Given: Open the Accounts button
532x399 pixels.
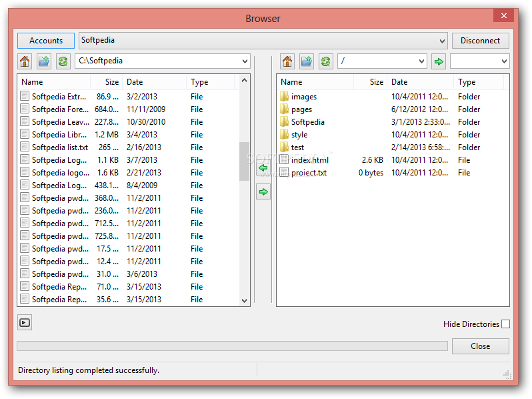Looking at the screenshot, I should [46, 41].
